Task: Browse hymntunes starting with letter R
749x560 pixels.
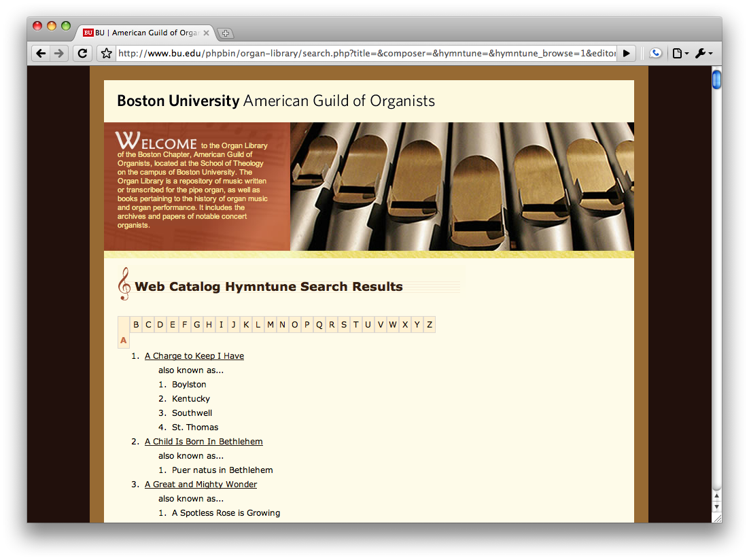Action: click(332, 324)
